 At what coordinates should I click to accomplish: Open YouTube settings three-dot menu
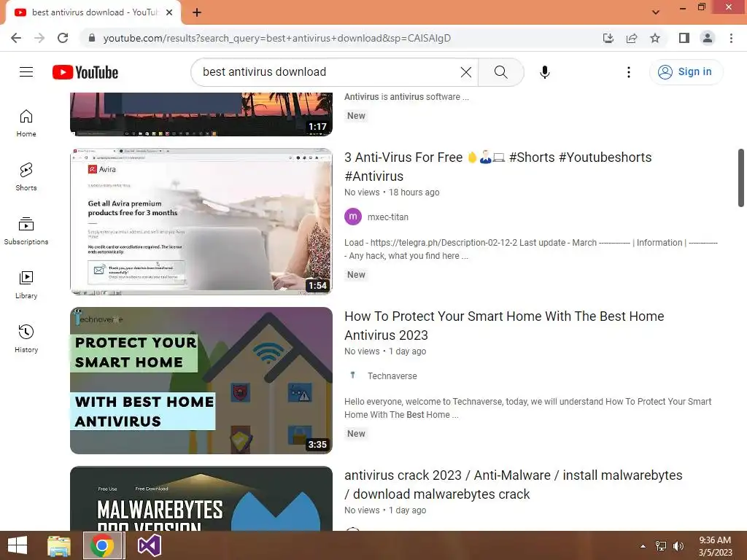628,72
